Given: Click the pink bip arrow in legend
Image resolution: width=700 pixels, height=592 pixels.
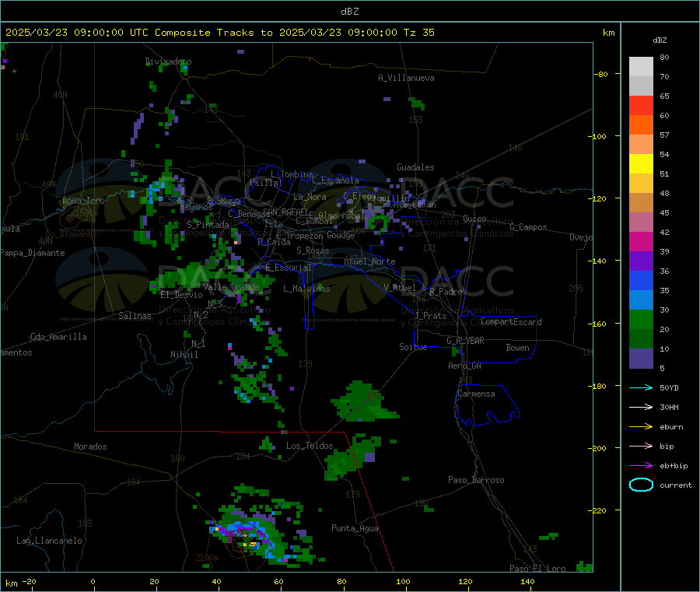Looking at the screenshot, I should [x=641, y=446].
